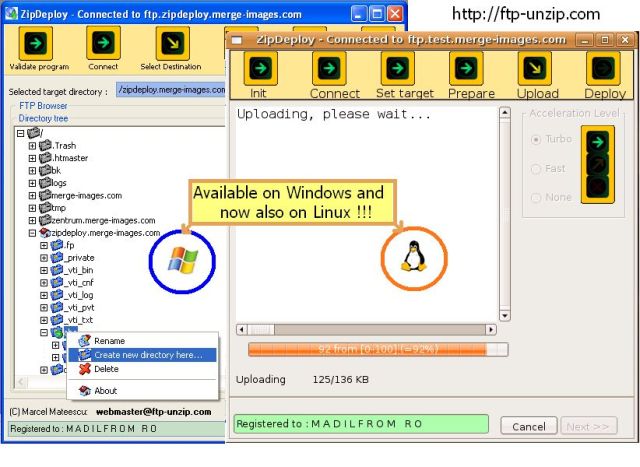This screenshot has width=640, height=467.
Task: Choose Delete from context menu
Action: (142, 369)
